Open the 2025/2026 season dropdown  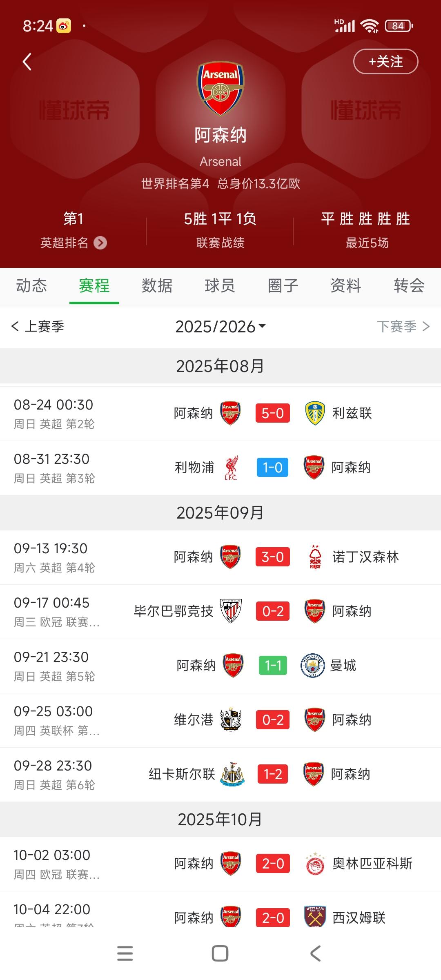pos(220,327)
